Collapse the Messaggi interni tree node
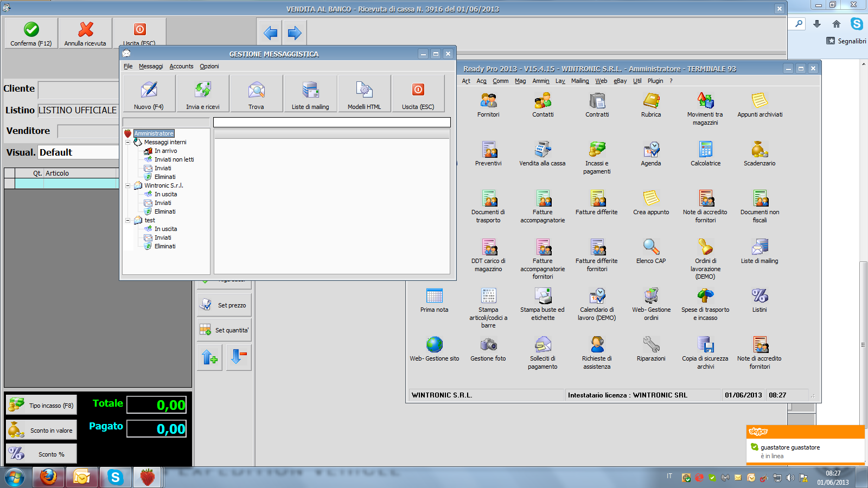This screenshot has height=488, width=868. point(128,142)
